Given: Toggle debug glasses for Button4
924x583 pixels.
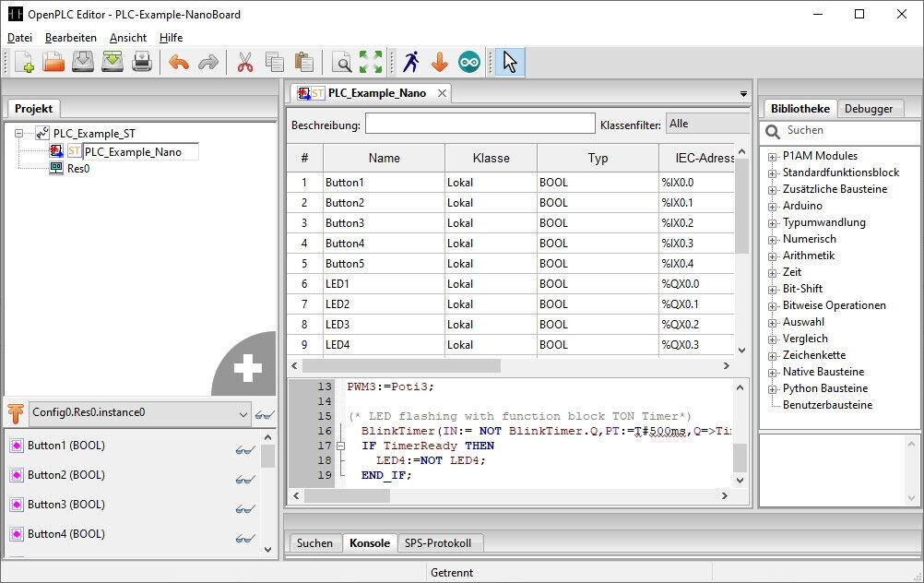Looking at the screenshot, I should pos(244,538).
